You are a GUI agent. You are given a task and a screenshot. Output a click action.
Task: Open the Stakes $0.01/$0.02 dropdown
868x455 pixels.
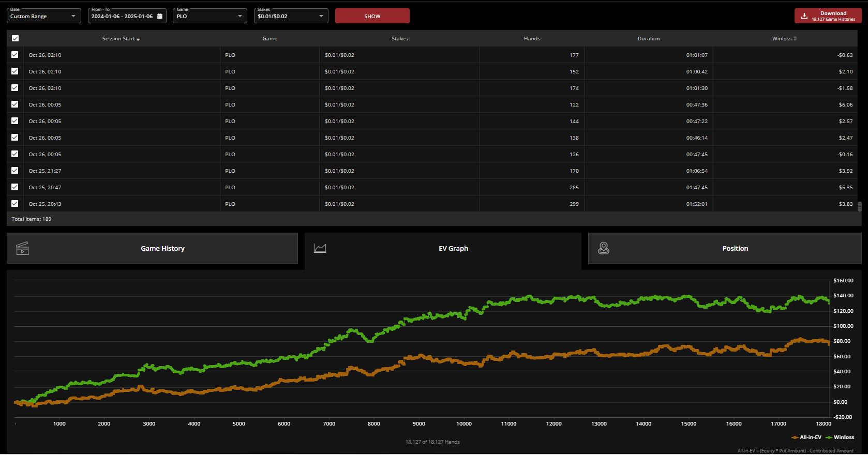(291, 16)
